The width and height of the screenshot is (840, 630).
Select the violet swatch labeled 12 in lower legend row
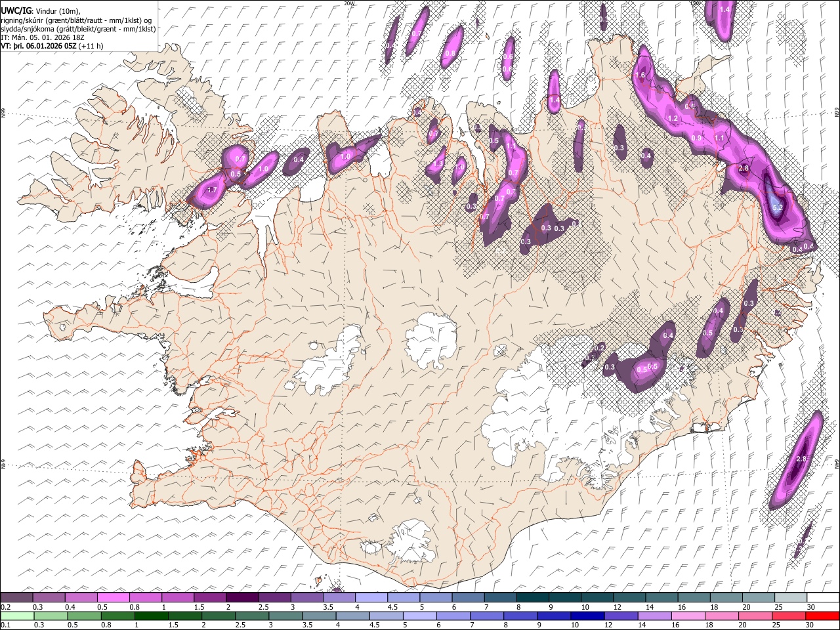pos(620,616)
